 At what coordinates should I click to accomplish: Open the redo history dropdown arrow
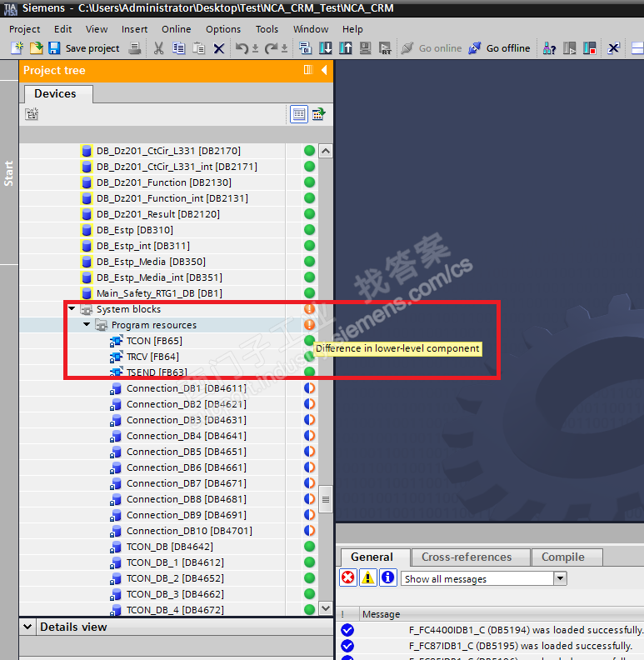point(285,49)
